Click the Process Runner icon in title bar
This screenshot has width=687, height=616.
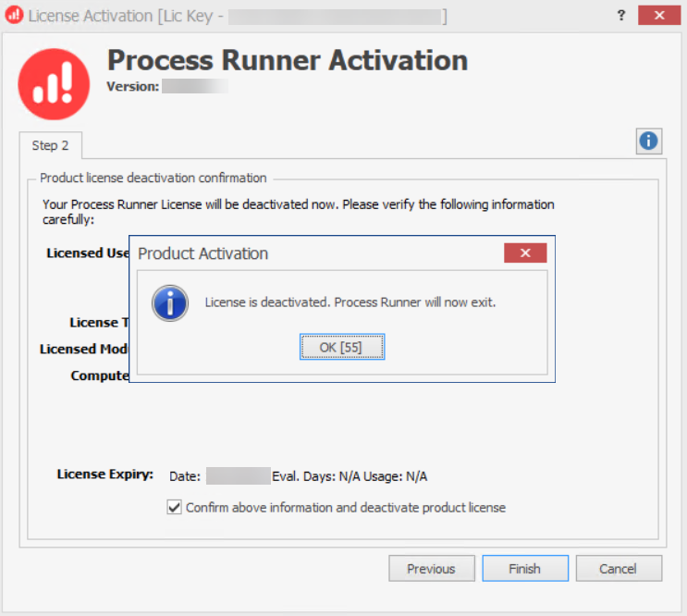tap(14, 16)
